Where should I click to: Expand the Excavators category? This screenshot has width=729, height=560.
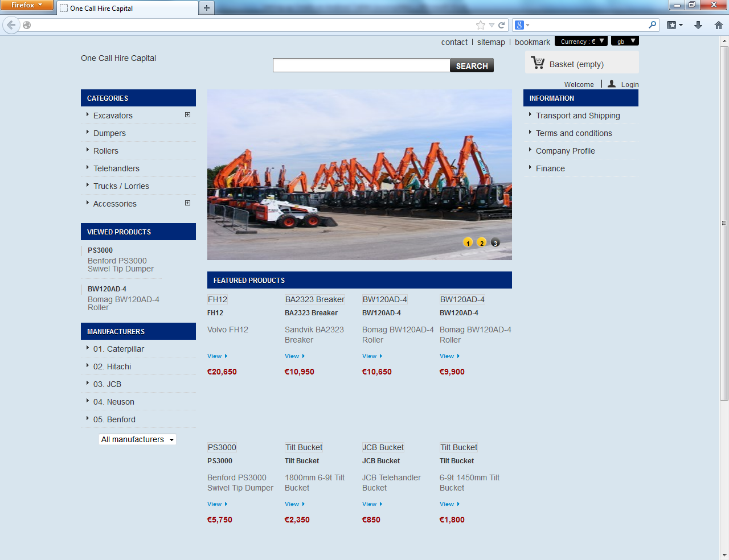click(187, 115)
